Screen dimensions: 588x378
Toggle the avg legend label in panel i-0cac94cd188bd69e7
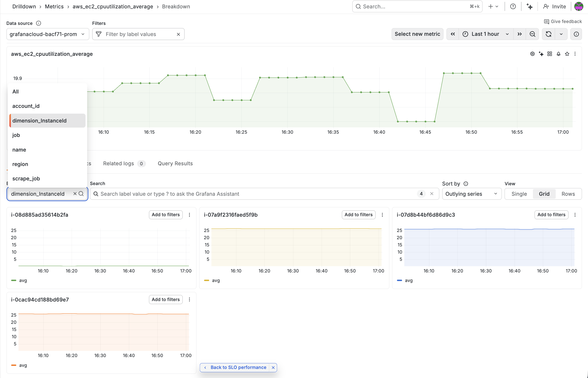pyautogui.click(x=23, y=365)
